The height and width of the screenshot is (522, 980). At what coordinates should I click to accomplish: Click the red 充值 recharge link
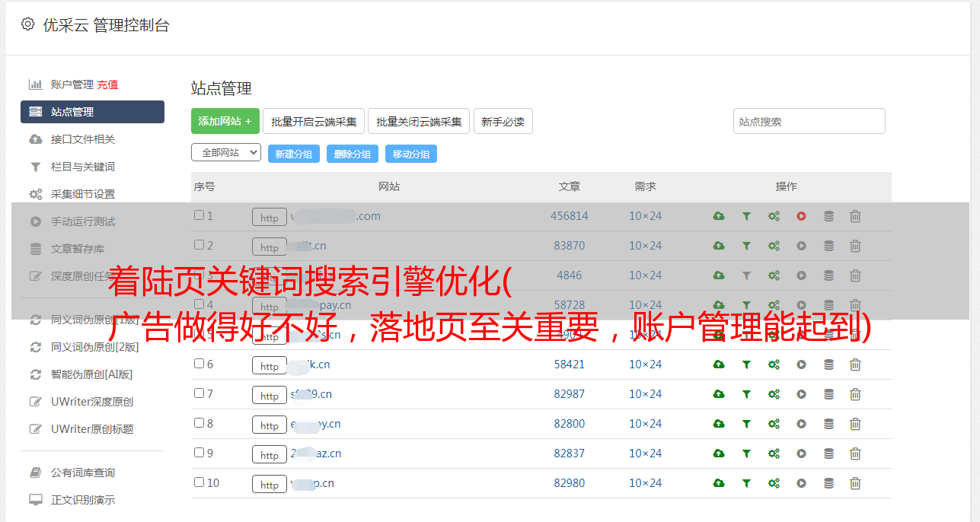[107, 84]
